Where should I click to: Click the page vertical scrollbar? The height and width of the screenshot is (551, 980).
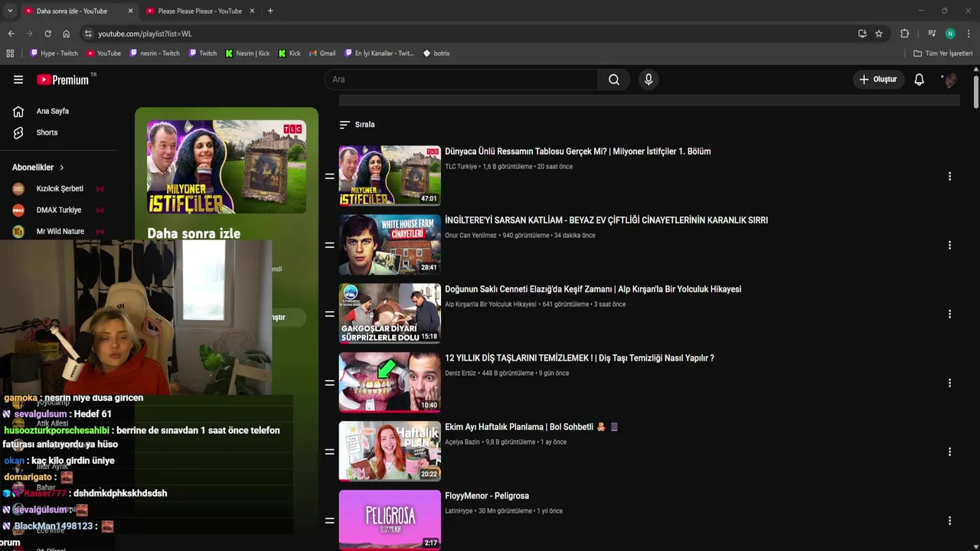pos(976,92)
